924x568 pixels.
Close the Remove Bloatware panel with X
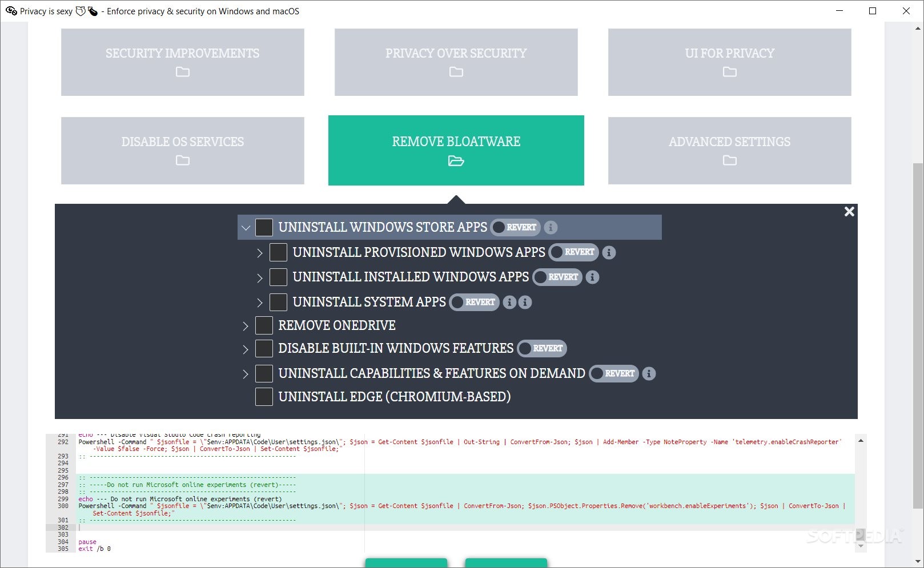click(x=849, y=212)
